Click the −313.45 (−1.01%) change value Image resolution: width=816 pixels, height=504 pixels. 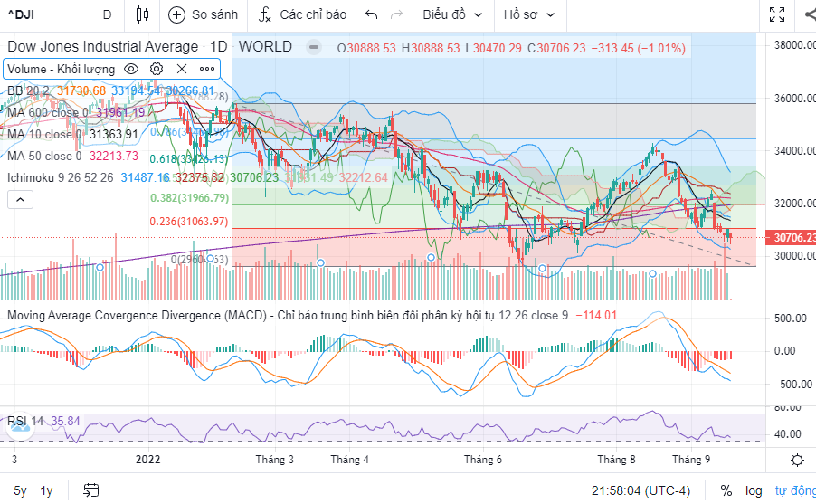click(638, 49)
